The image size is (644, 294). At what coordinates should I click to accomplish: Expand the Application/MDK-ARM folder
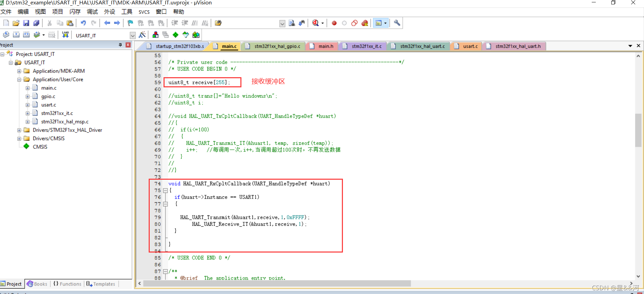(x=19, y=71)
